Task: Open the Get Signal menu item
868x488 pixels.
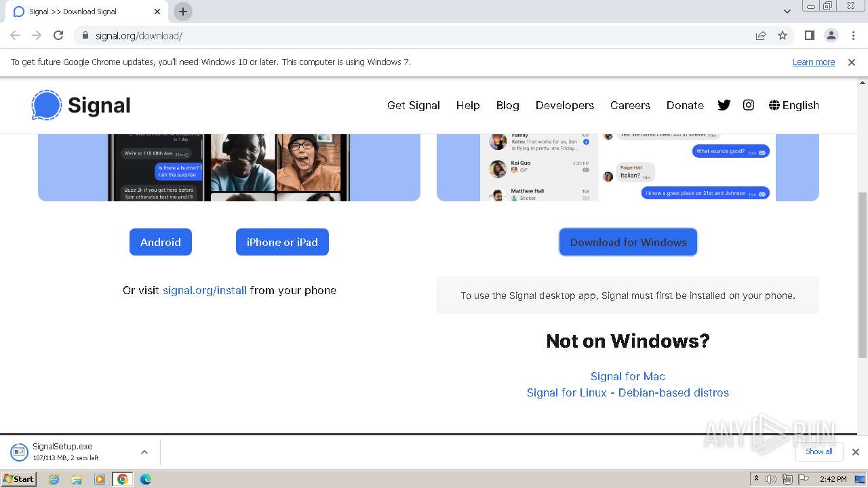Action: point(414,105)
